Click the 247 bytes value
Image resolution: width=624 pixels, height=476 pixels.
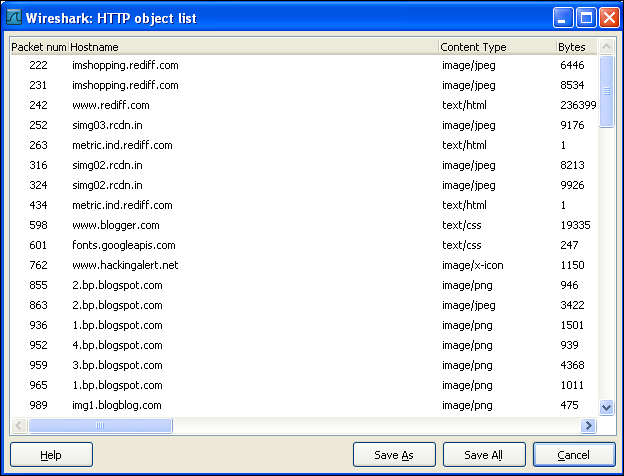pyautogui.click(x=569, y=245)
